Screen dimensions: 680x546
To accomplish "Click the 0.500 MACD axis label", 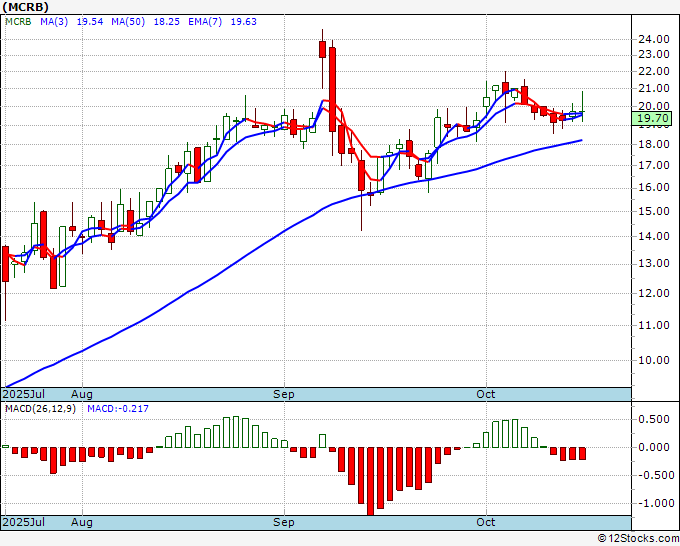I will (654, 419).
